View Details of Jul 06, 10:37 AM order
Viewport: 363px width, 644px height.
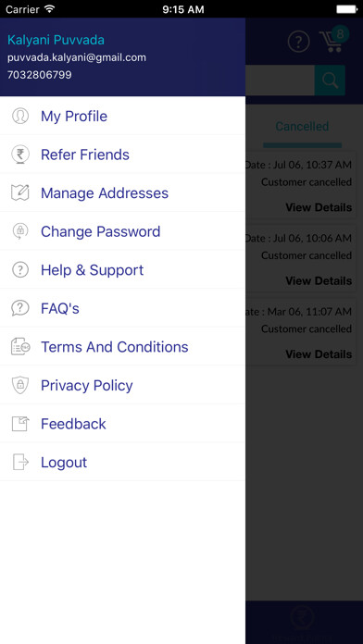319,207
